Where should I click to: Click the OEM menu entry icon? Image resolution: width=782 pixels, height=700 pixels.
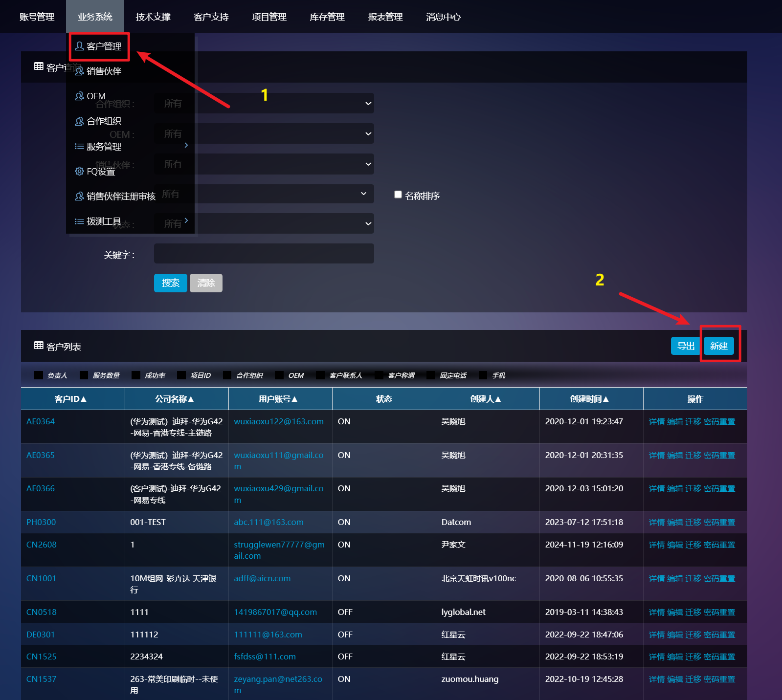point(79,96)
